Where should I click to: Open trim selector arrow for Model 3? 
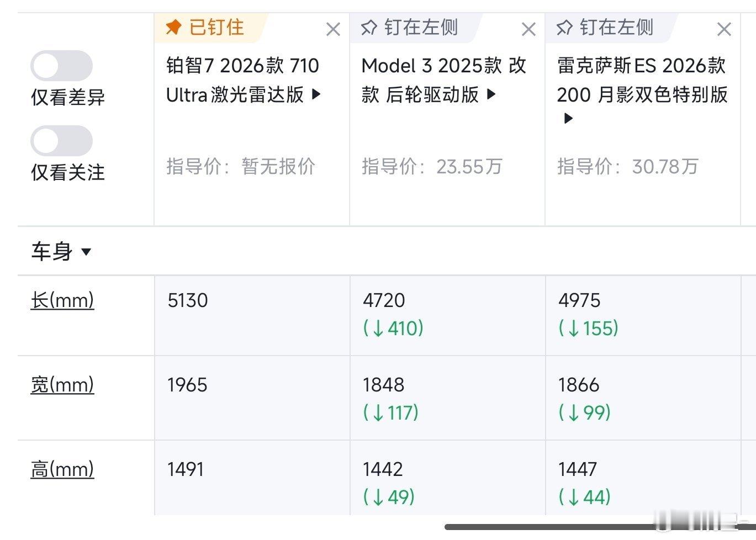[491, 94]
